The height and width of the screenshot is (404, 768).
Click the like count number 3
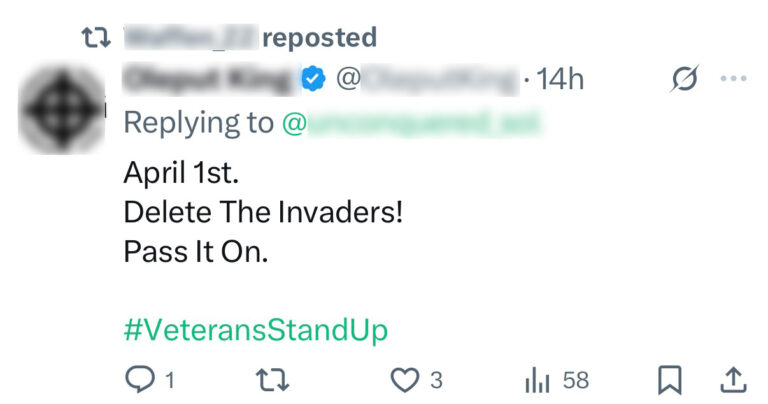click(436, 380)
